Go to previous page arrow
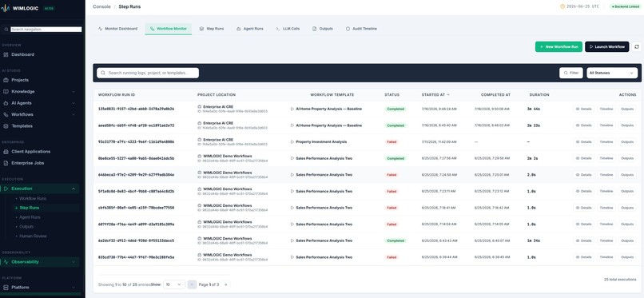The width and height of the screenshot is (644, 298). [192, 284]
